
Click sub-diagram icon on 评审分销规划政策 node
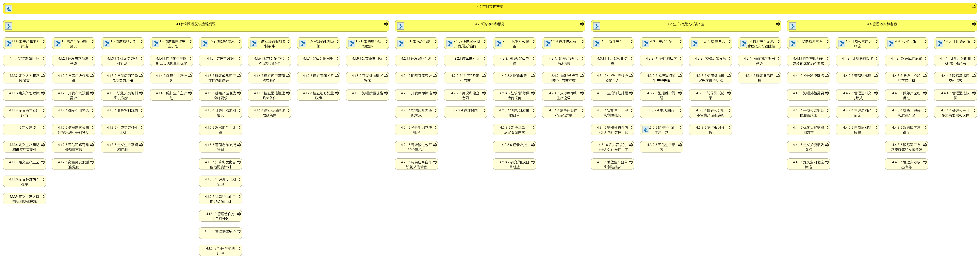tap(303, 43)
